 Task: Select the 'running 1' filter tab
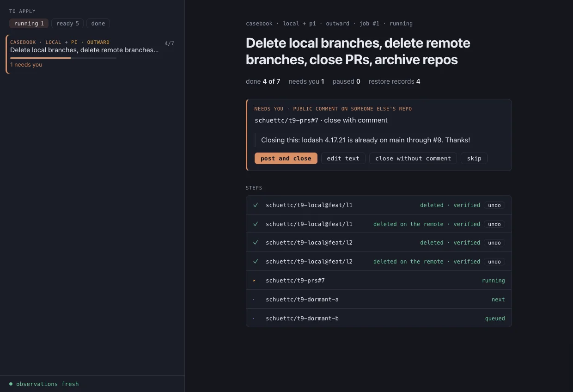(29, 24)
